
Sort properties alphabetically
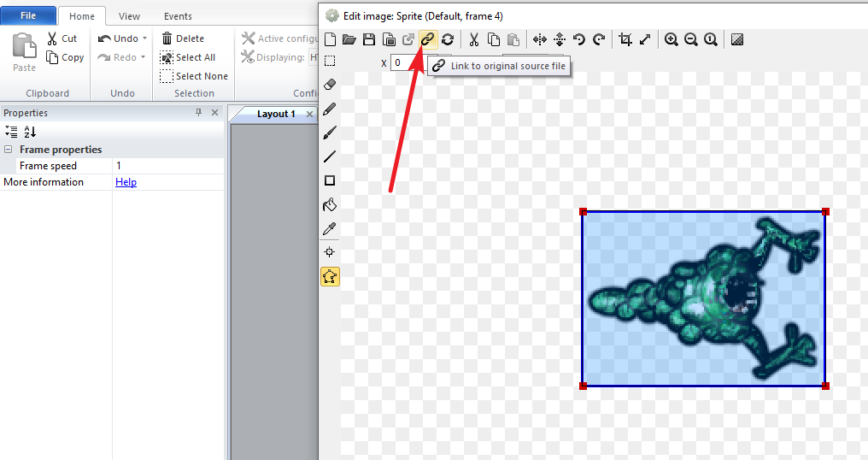(x=30, y=132)
